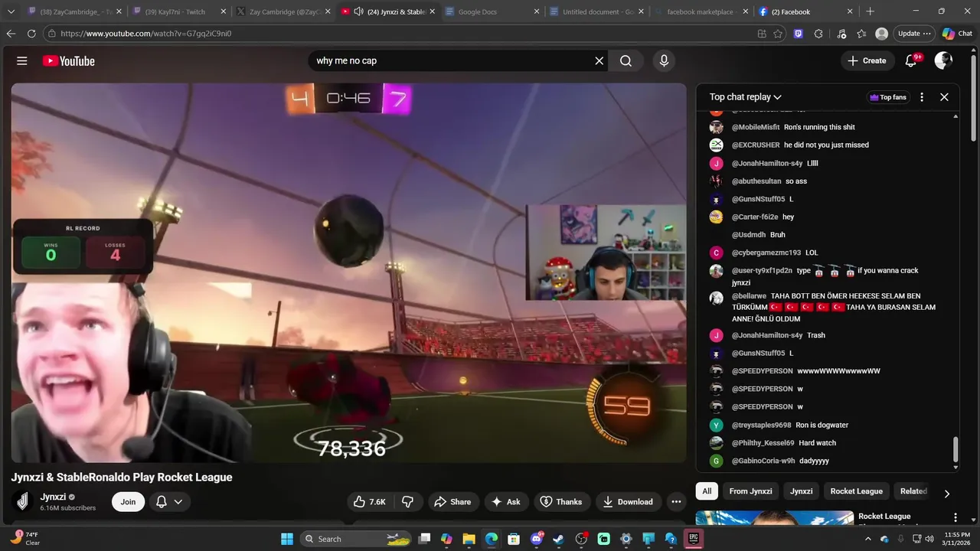Show hidden system tray icons

click(868, 539)
